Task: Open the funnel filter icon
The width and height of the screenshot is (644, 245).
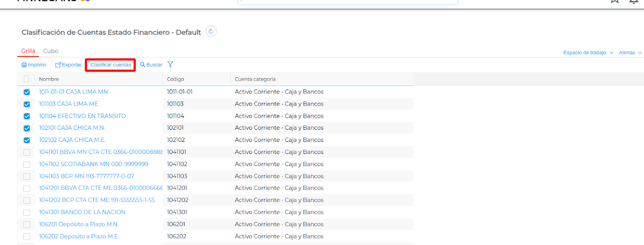Action: pos(170,64)
